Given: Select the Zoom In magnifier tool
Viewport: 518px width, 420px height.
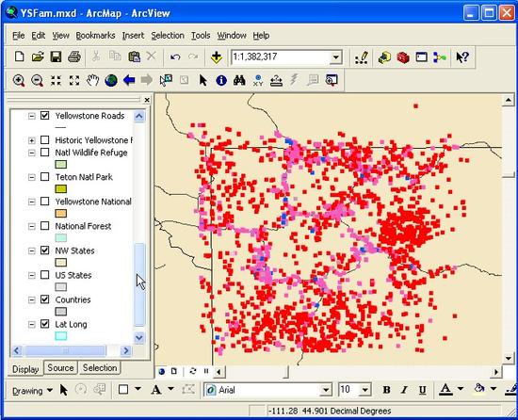Looking at the screenshot, I should 19,80.
